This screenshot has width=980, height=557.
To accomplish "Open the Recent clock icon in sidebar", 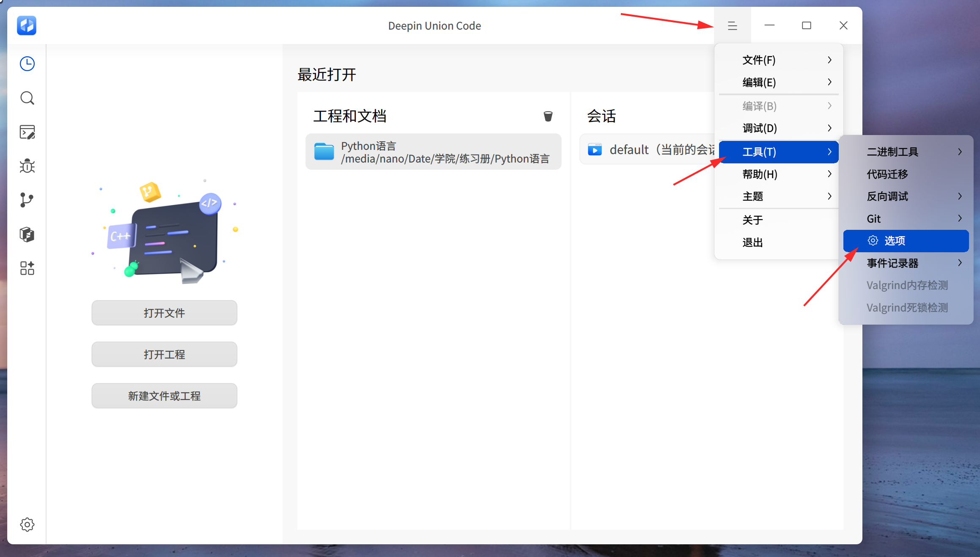I will [27, 64].
